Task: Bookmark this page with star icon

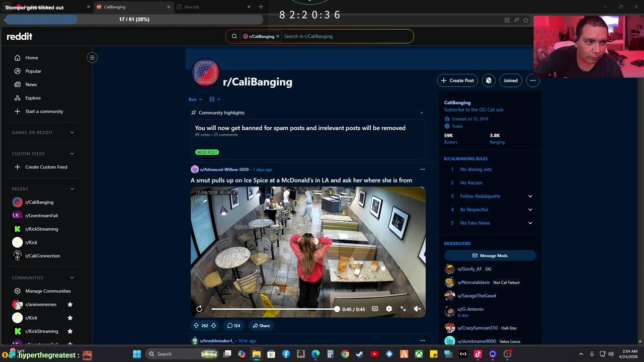Action: (x=526, y=20)
